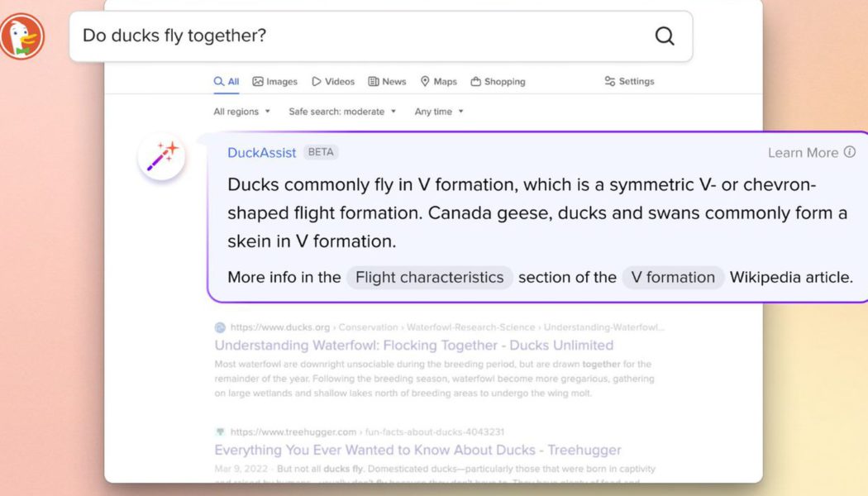This screenshot has height=496, width=868.
Task: Open the All regions dropdown
Action: [x=241, y=110]
